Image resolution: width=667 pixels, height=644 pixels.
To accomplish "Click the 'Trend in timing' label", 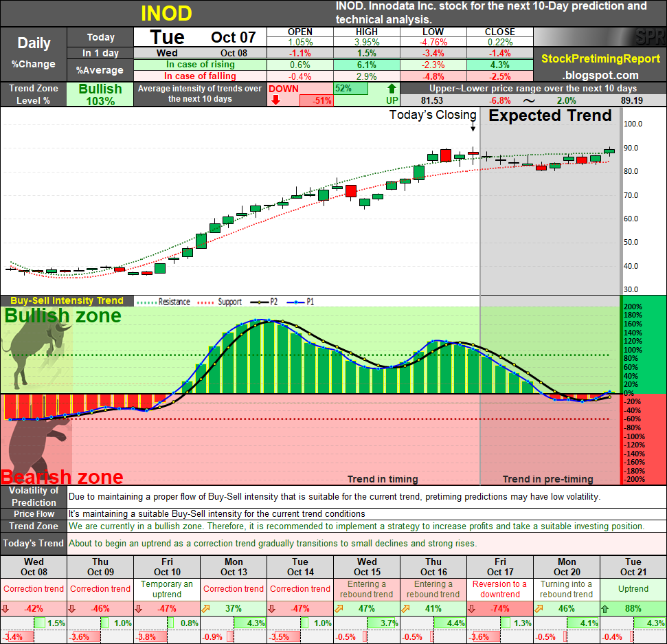I will coord(383,479).
